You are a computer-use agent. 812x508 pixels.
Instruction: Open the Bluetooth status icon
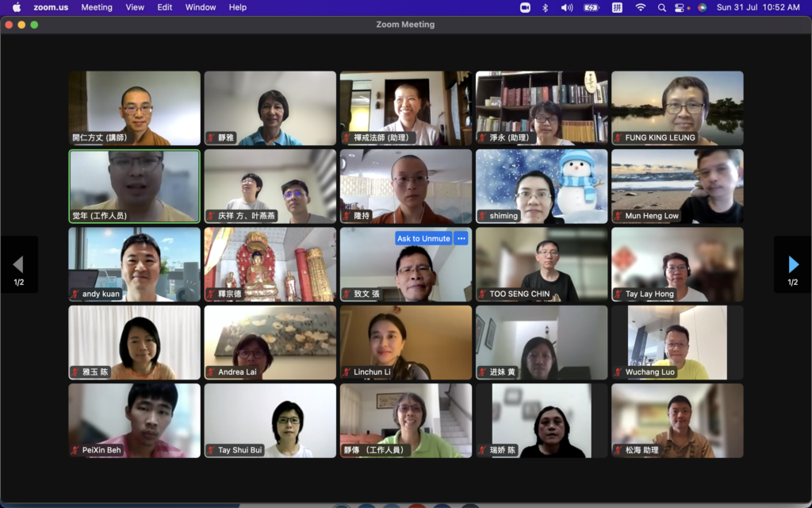(545, 7)
